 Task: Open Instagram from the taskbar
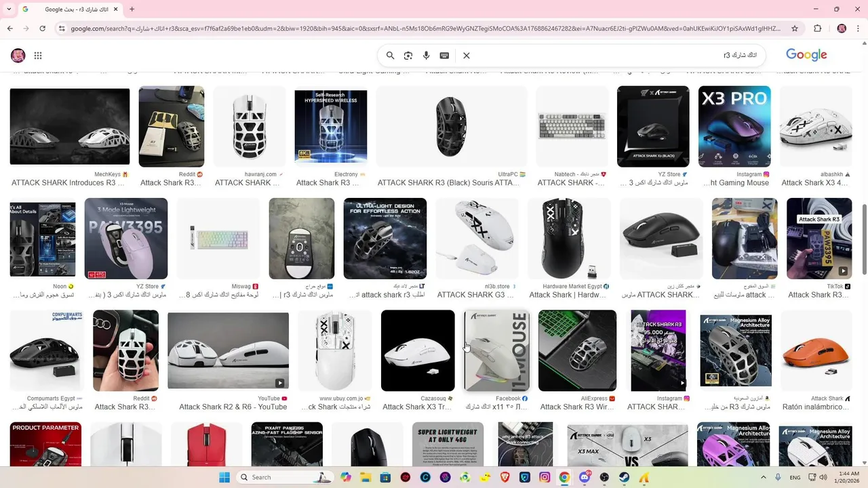pyautogui.click(x=545, y=477)
